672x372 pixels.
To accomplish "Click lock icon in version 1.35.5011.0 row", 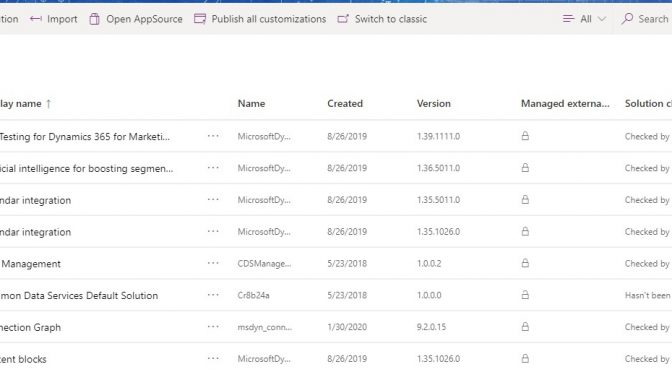I will (525, 199).
